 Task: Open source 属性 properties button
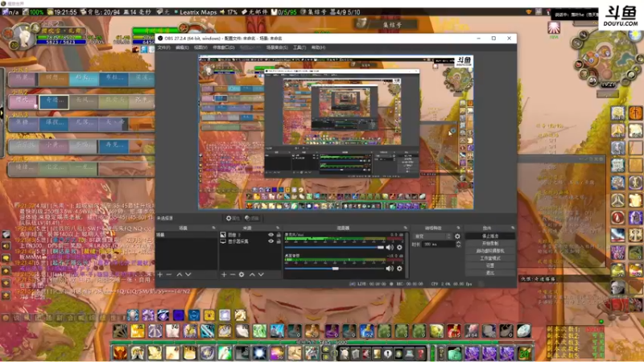coord(233,218)
